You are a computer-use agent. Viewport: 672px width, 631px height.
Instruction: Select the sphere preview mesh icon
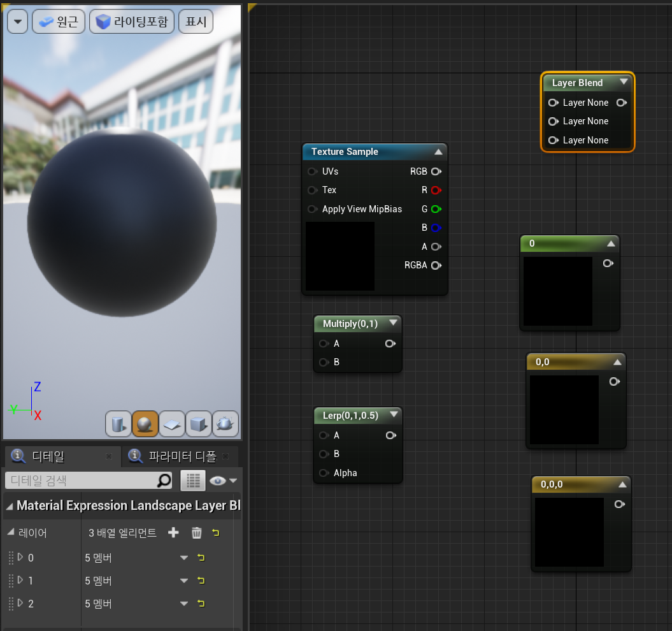(x=145, y=424)
